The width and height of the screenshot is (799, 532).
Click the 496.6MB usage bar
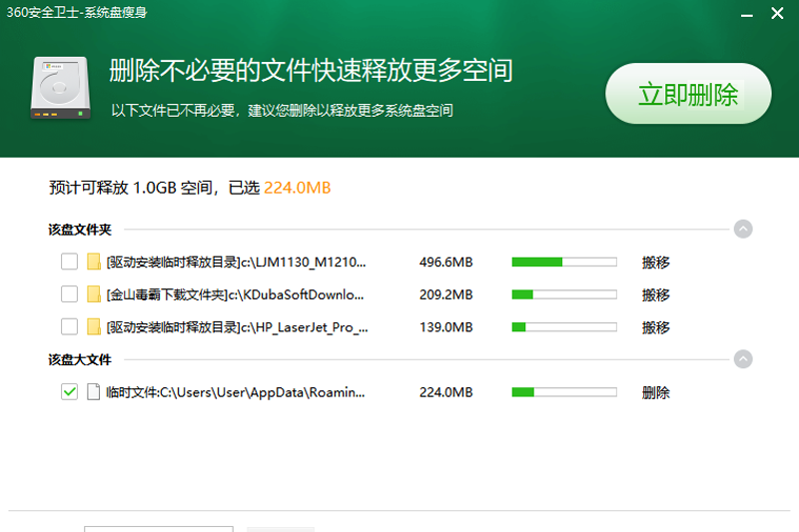564,262
